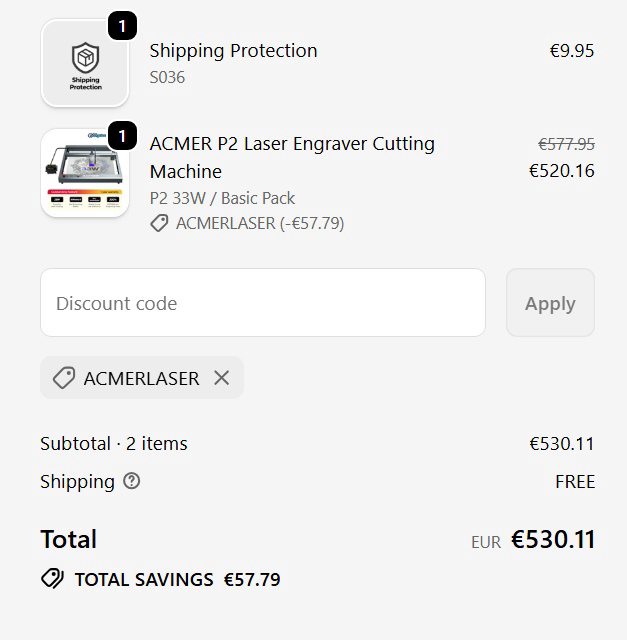Image resolution: width=627 pixels, height=640 pixels.
Task: Click the Subtotal 2 items label
Action: (114, 443)
